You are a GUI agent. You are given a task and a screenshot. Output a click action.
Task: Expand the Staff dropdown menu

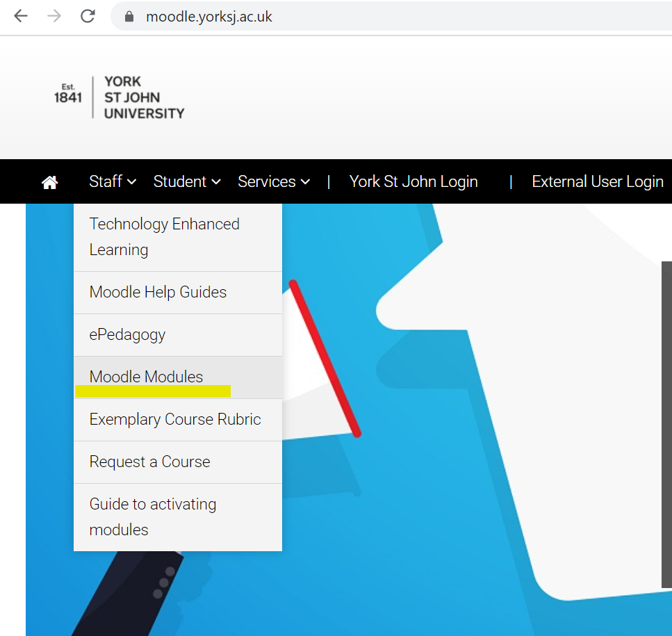pos(113,181)
